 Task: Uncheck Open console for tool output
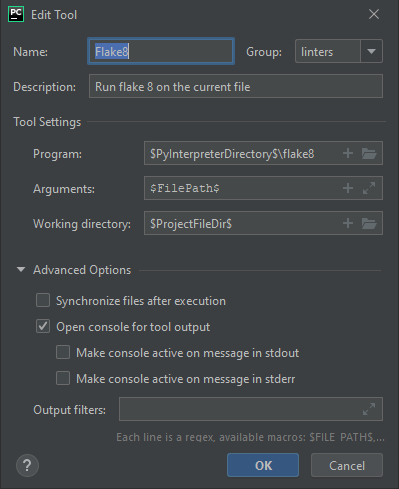point(43,326)
